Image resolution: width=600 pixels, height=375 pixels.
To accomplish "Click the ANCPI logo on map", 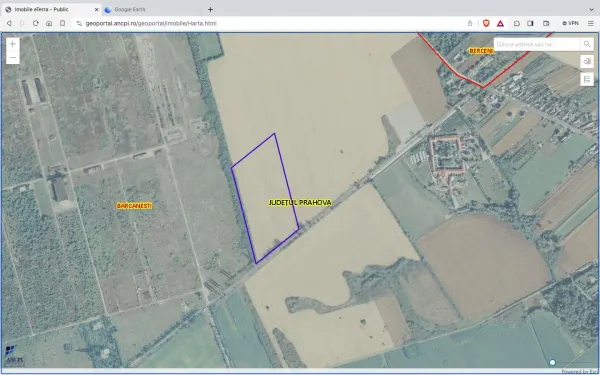I will (15, 354).
